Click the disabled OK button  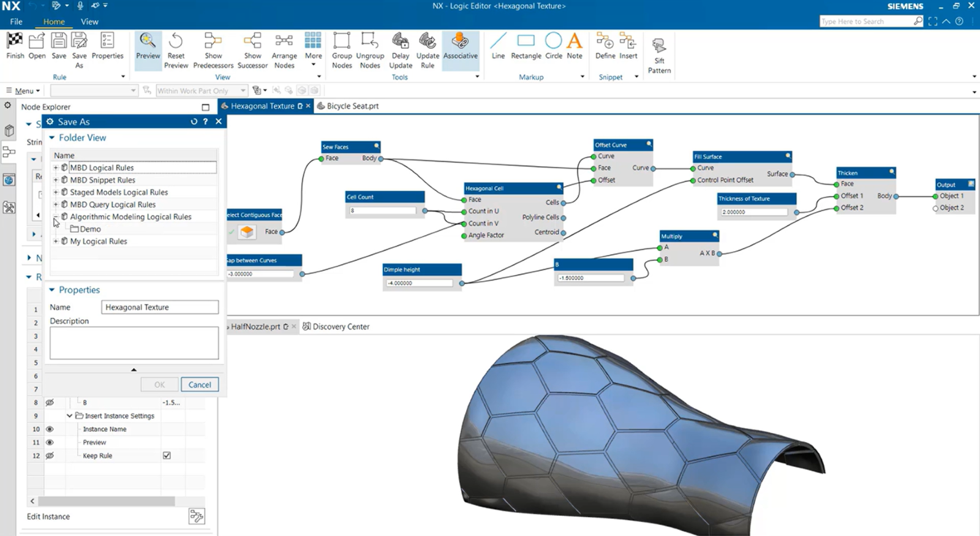coord(159,385)
